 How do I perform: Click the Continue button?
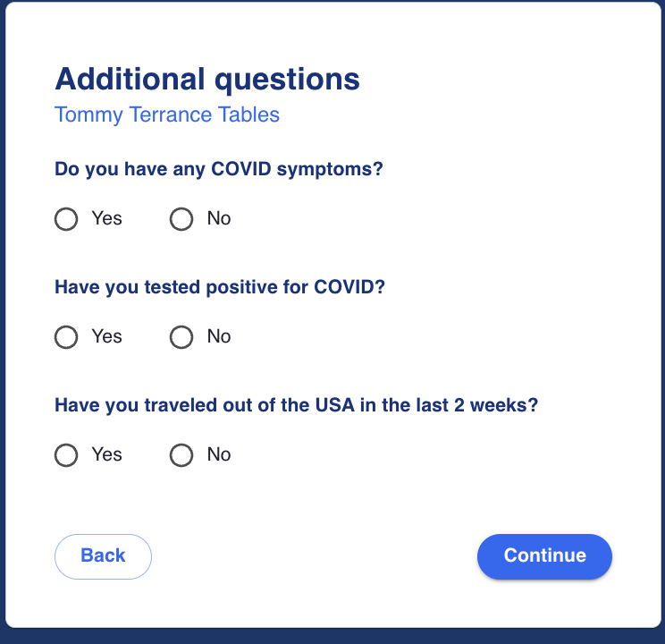click(x=544, y=556)
